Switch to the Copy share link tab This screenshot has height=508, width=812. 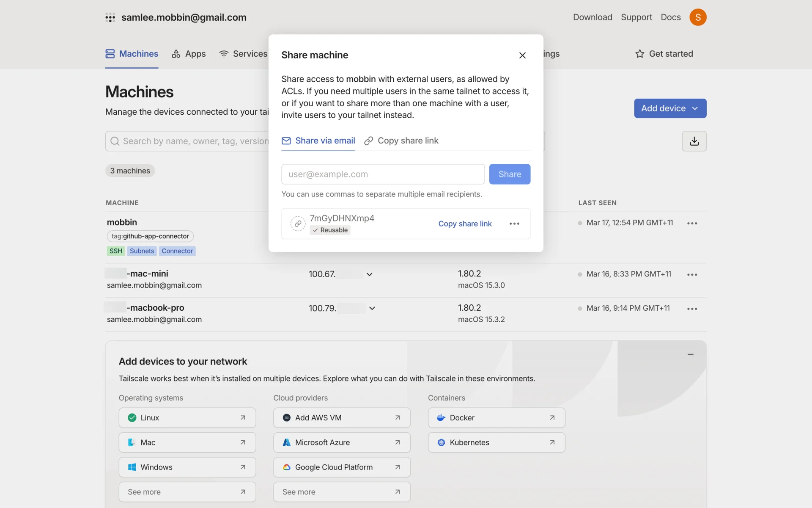pyautogui.click(x=401, y=141)
